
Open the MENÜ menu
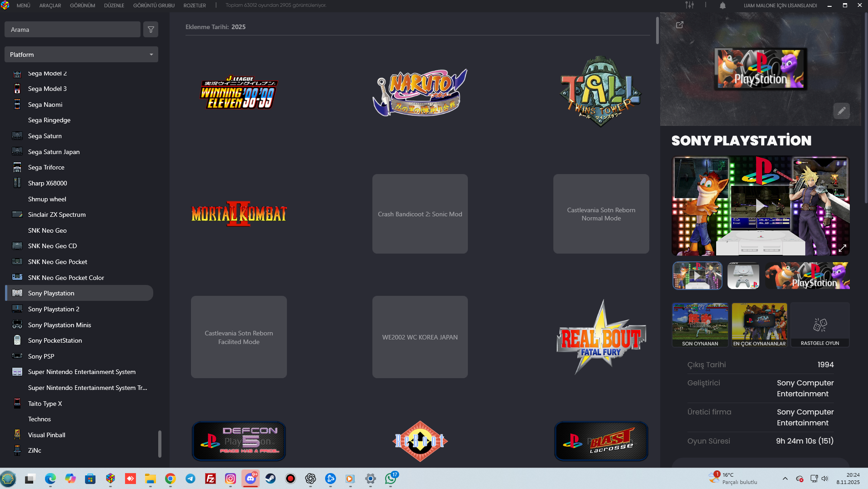24,5
